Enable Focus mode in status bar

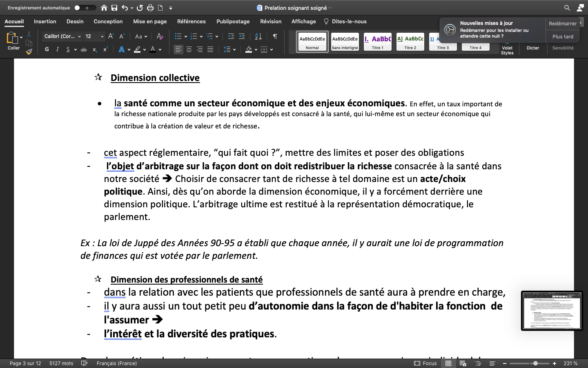point(425,363)
